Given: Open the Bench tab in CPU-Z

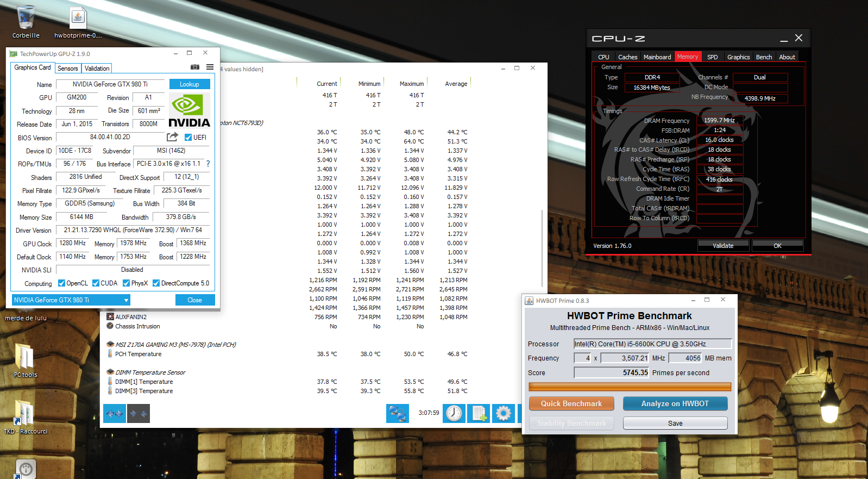Looking at the screenshot, I should pos(764,57).
